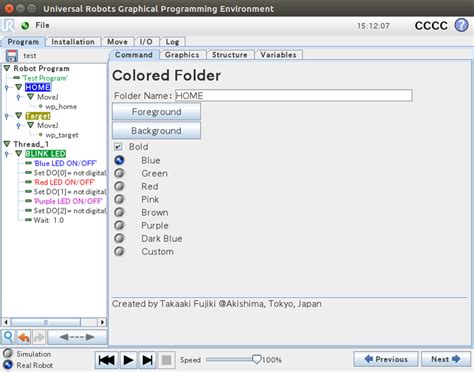Switch to the Installation tab
Image resolution: width=474 pixels, height=372 pixels.
73,42
